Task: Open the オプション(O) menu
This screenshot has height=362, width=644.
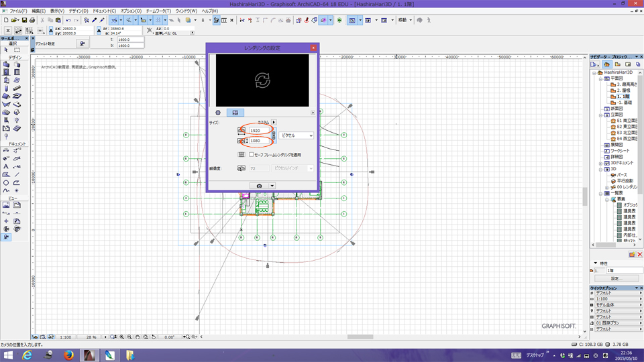Action: 131,11
